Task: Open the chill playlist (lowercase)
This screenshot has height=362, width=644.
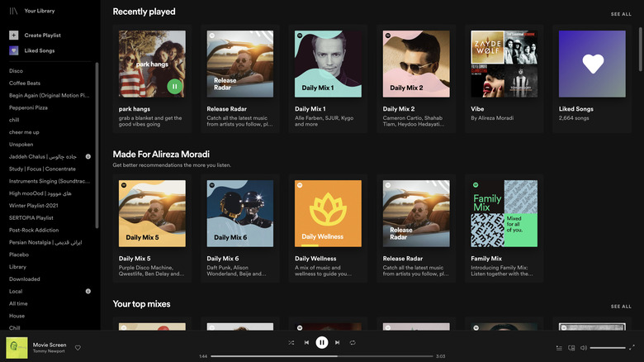Action: tap(14, 120)
